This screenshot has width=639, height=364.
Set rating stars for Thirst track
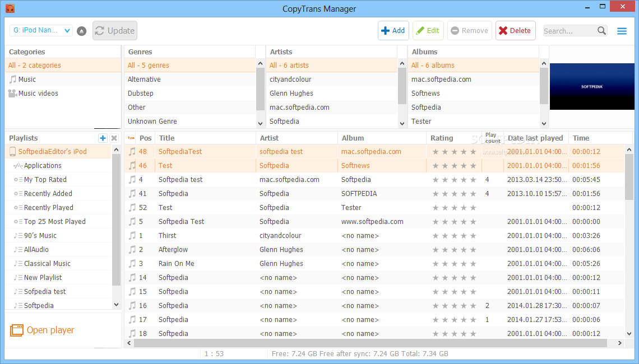(x=454, y=236)
